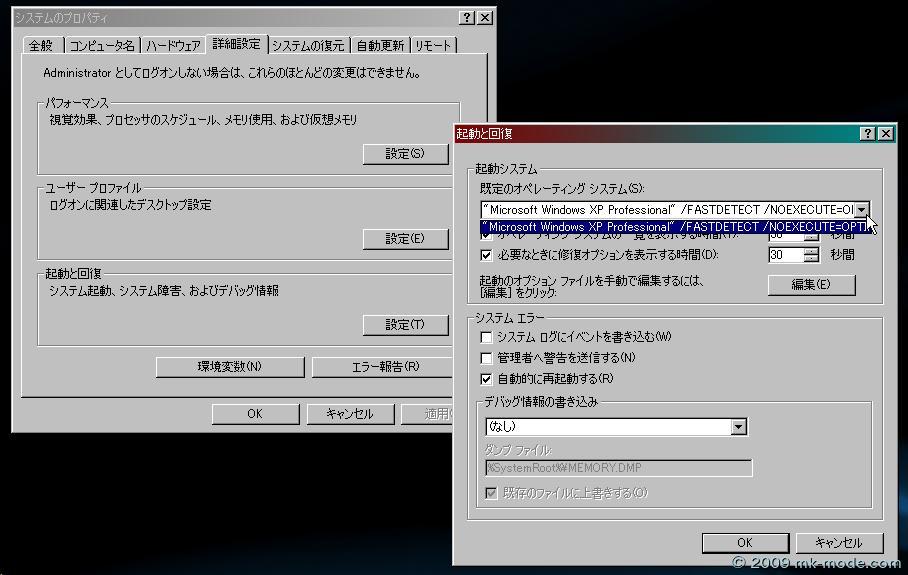Uncheck 自動的に再起動する option
The height and width of the screenshot is (575, 908).
point(486,379)
